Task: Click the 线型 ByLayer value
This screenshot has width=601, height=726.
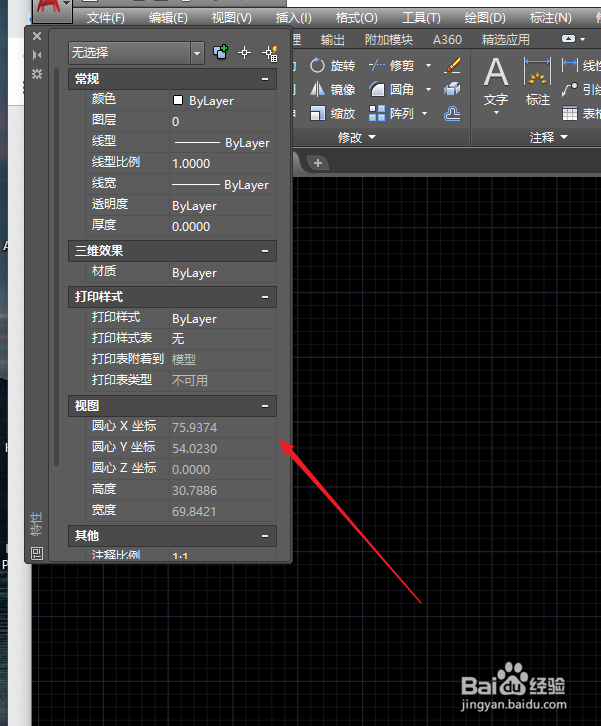Action: [x=223, y=143]
